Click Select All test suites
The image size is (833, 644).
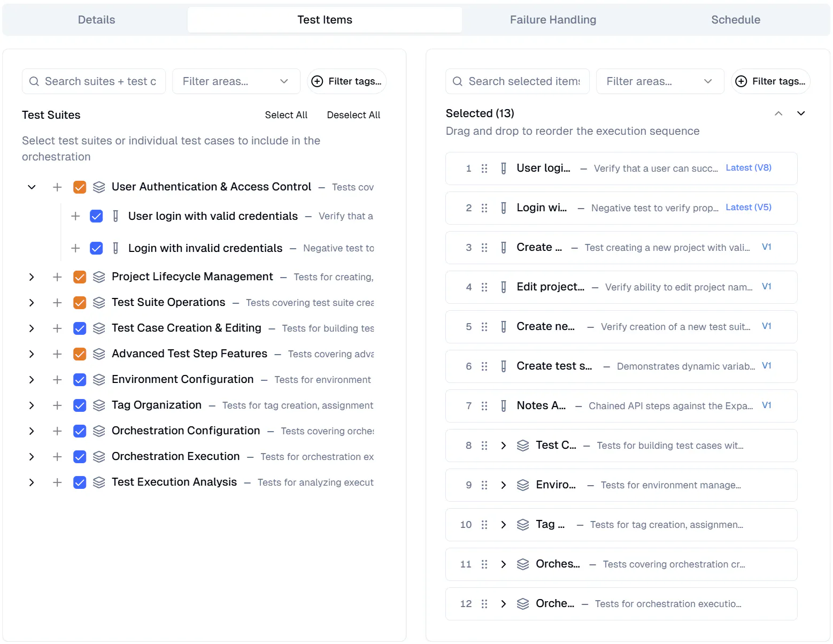[286, 115]
